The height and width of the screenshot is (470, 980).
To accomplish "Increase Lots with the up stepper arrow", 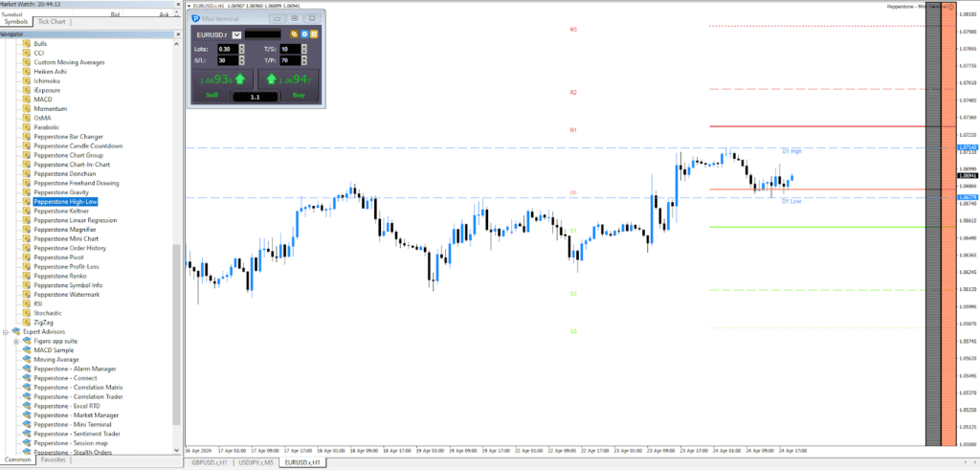I will [x=242, y=46].
